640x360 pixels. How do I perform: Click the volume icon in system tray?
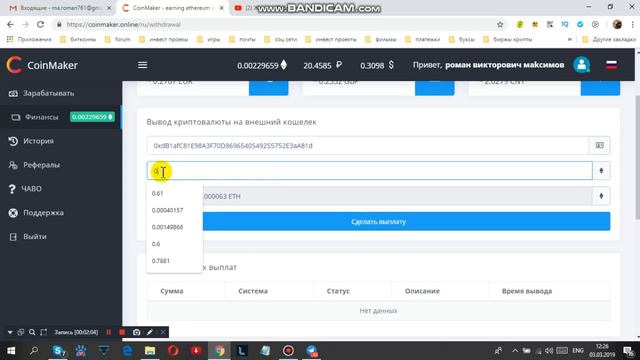(x=549, y=351)
